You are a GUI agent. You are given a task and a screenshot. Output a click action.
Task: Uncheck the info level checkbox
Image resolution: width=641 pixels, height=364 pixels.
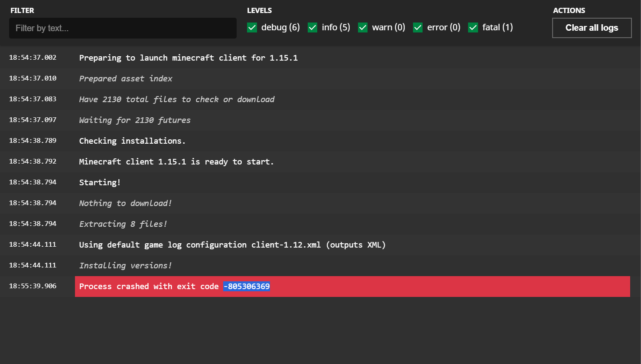pos(312,28)
